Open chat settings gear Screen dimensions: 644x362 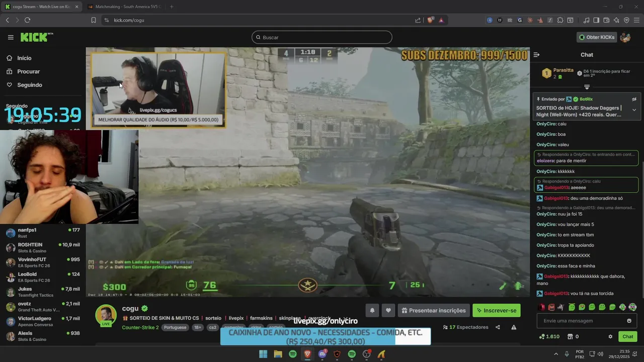pos(610,337)
